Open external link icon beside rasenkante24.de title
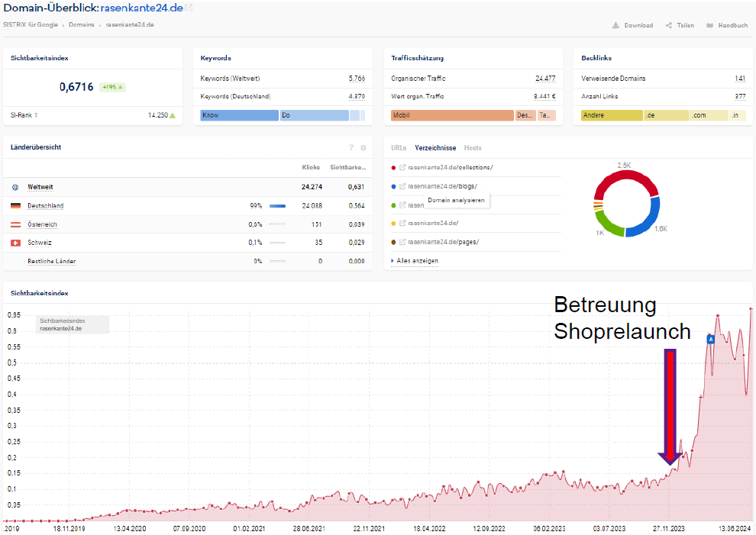The width and height of the screenshot is (756, 535). click(189, 8)
